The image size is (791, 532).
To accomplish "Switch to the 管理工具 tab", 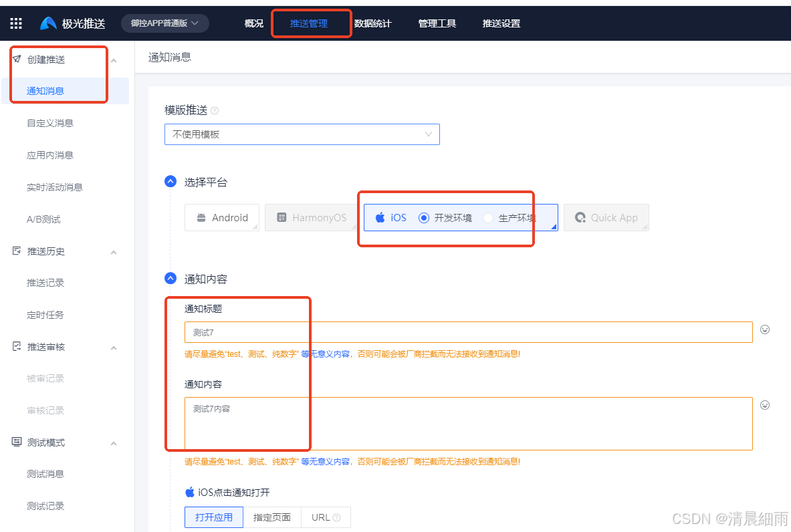I will pyautogui.click(x=437, y=23).
